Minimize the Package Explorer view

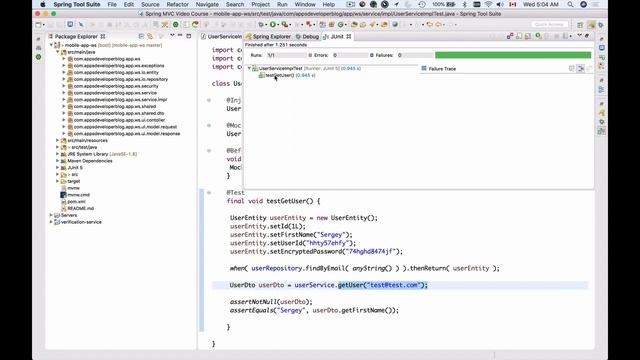coord(180,36)
